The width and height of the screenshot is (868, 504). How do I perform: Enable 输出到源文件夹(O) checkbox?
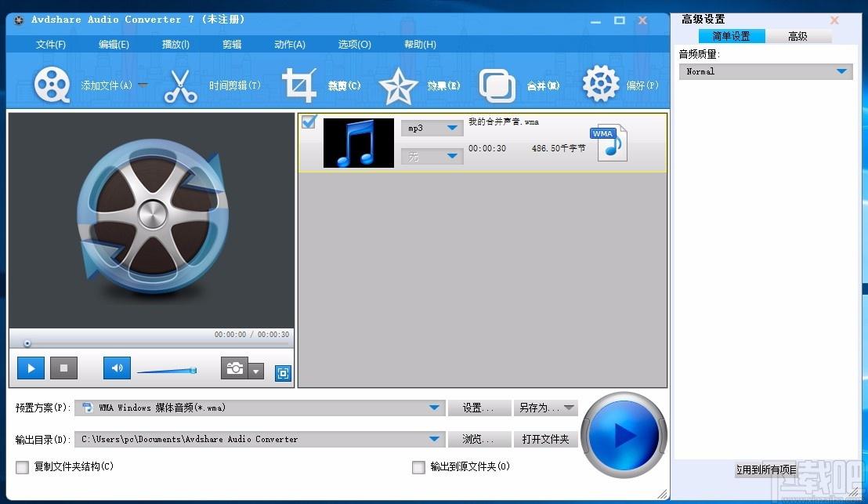point(418,467)
